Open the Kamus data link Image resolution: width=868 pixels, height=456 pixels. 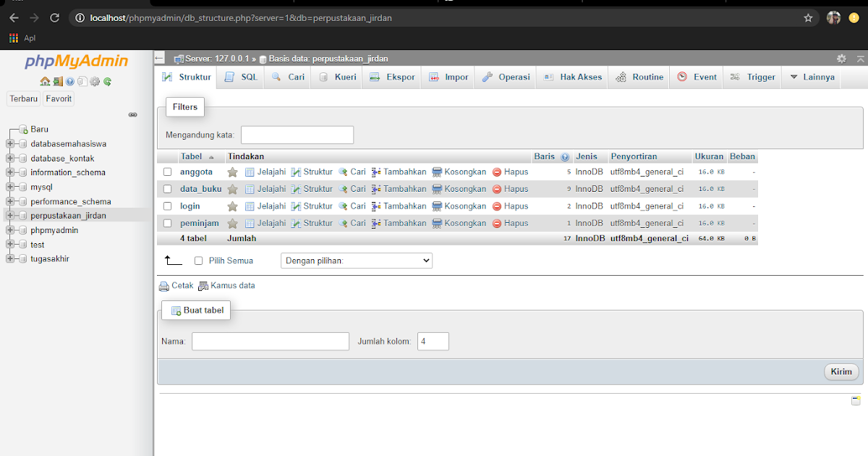232,285
